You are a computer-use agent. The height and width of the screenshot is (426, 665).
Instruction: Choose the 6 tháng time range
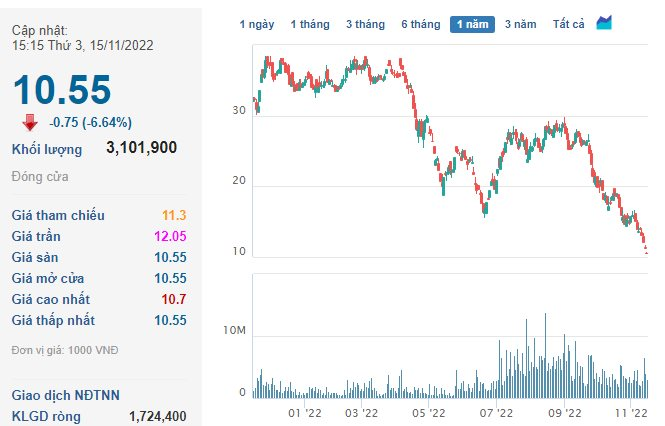(x=420, y=24)
